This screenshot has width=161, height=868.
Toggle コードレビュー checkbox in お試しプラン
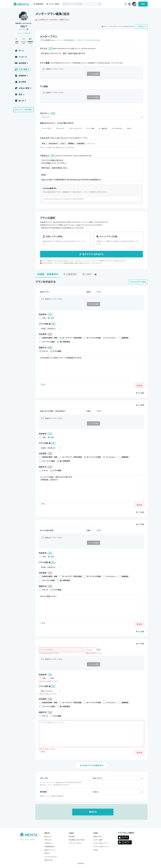tap(104, 338)
